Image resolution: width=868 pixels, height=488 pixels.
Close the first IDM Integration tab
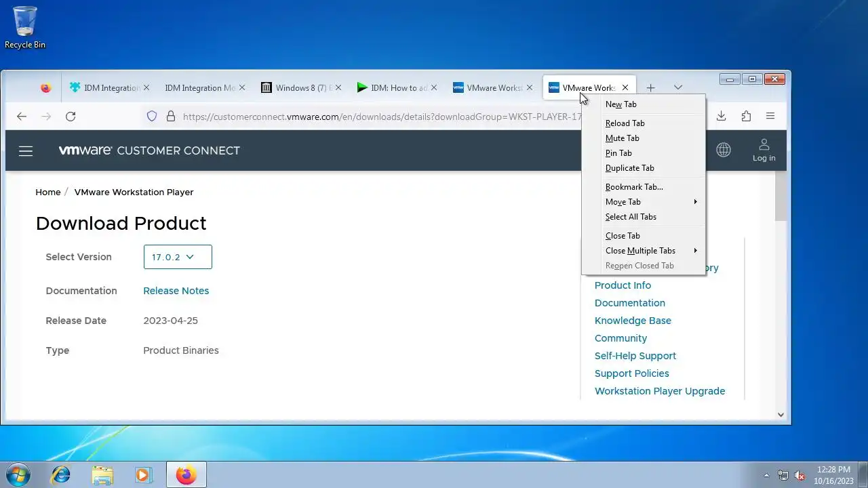click(146, 88)
